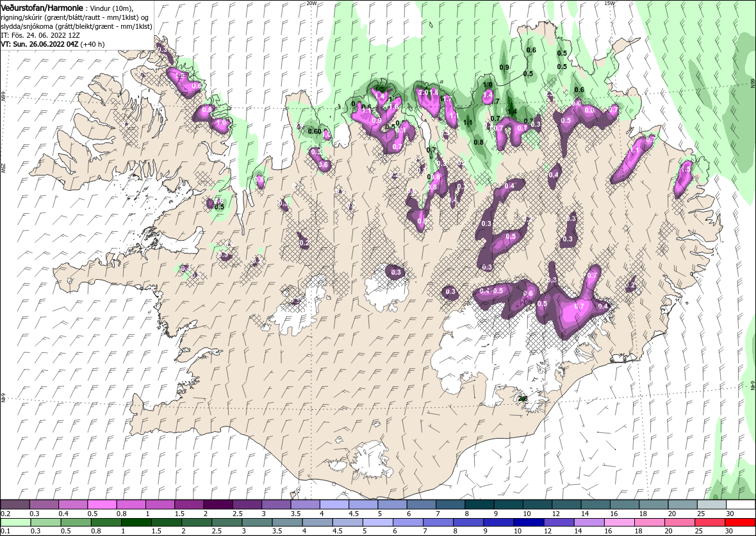Select the lightest green swatch in lower row

(15, 523)
